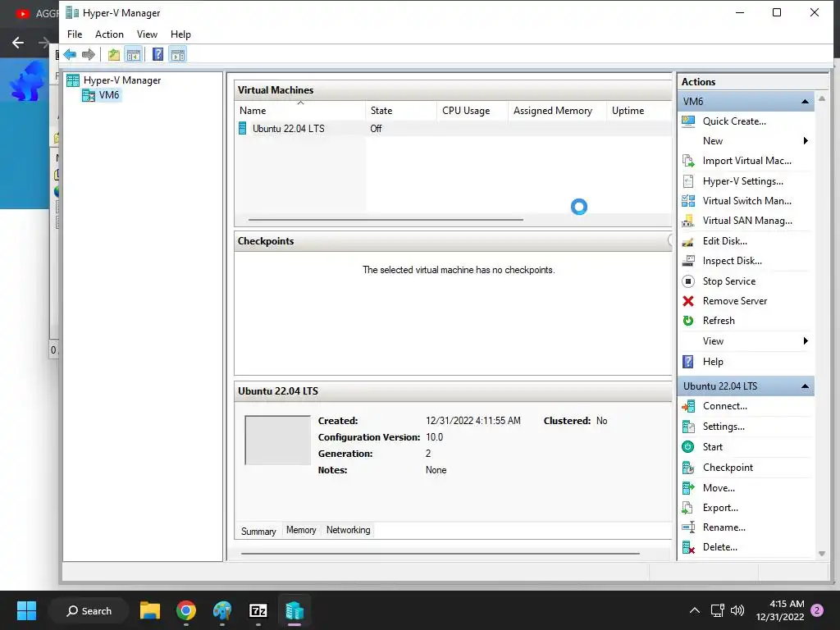Open the File menu

tap(75, 34)
